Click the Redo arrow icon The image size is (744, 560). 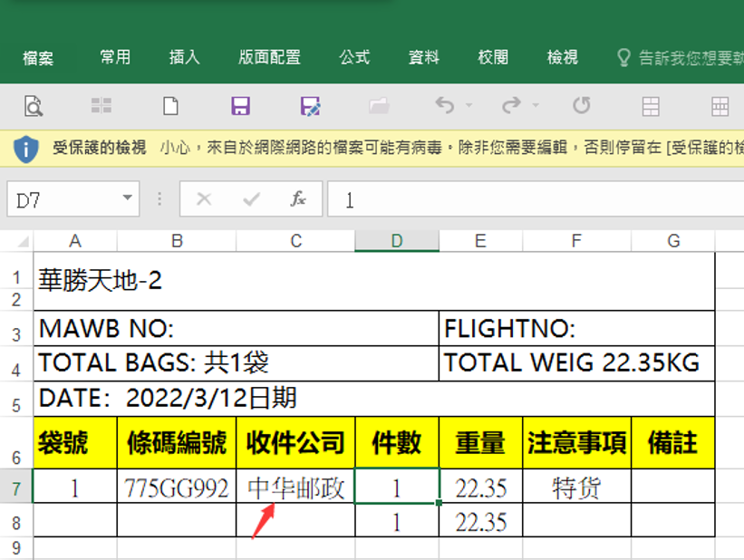512,106
